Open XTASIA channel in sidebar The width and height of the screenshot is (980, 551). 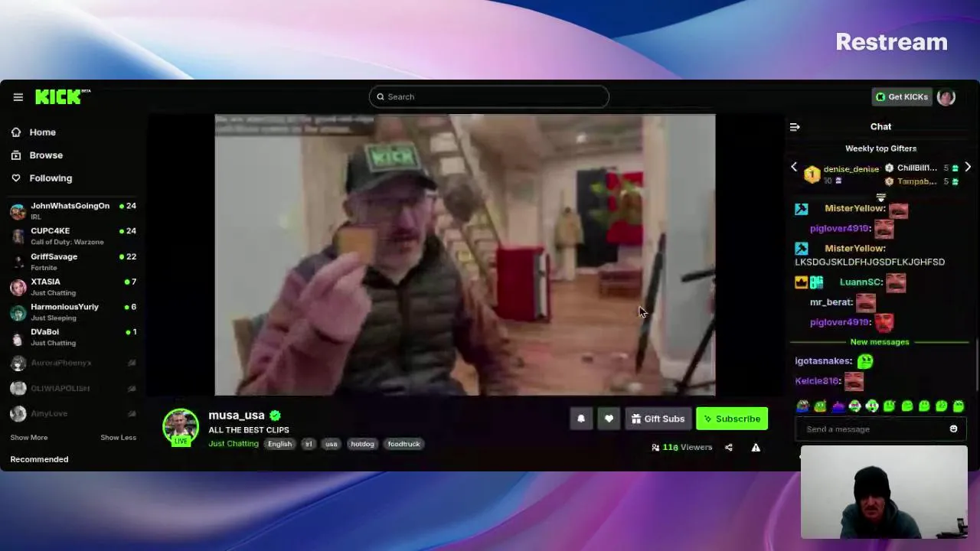coord(73,287)
